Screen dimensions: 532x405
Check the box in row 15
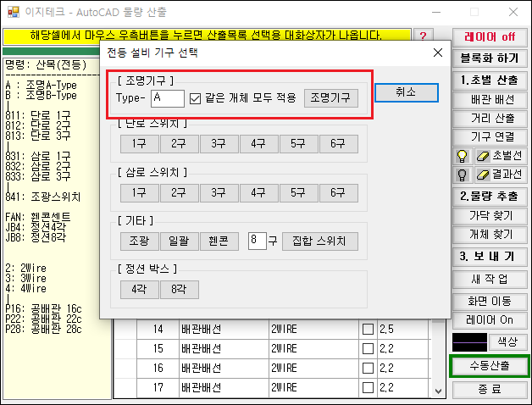click(369, 348)
